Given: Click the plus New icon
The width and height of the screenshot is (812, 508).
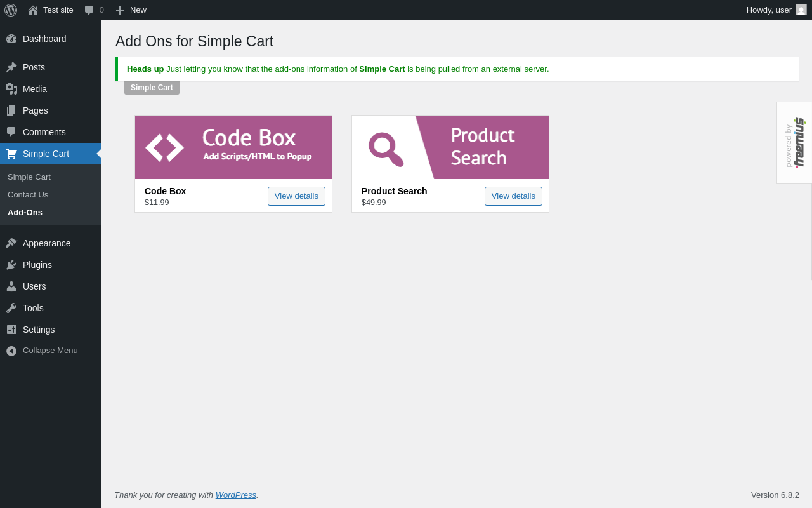Looking at the screenshot, I should (120, 10).
